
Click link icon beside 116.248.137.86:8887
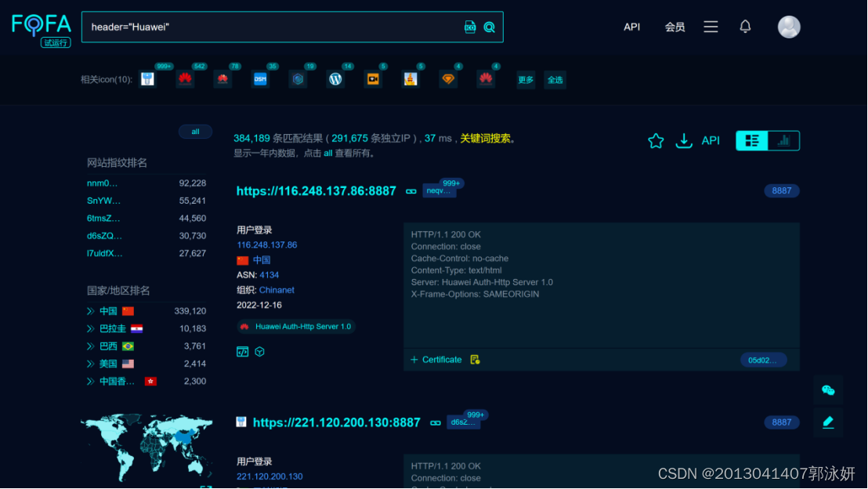411,192
